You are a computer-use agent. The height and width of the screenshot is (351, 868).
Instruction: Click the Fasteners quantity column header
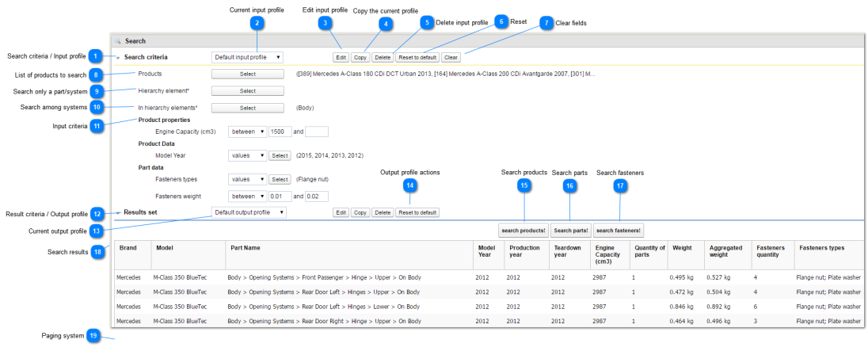pyautogui.click(x=773, y=254)
